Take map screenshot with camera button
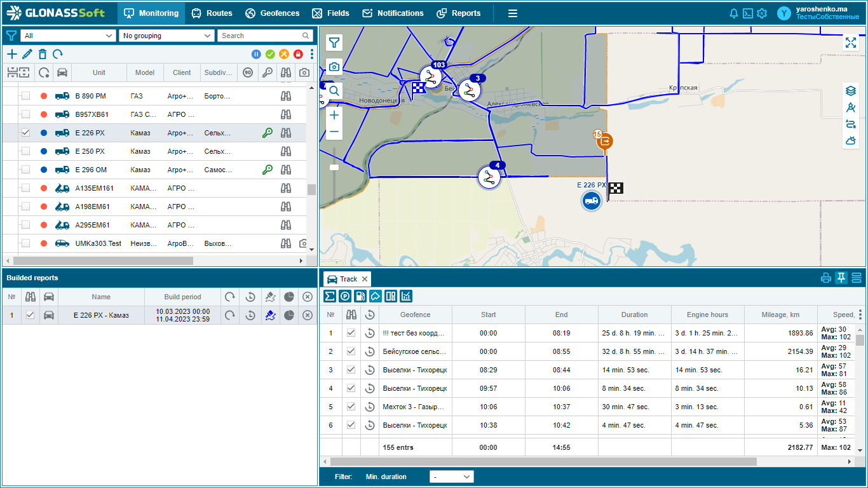The height and width of the screenshot is (488, 868). pyautogui.click(x=334, y=67)
